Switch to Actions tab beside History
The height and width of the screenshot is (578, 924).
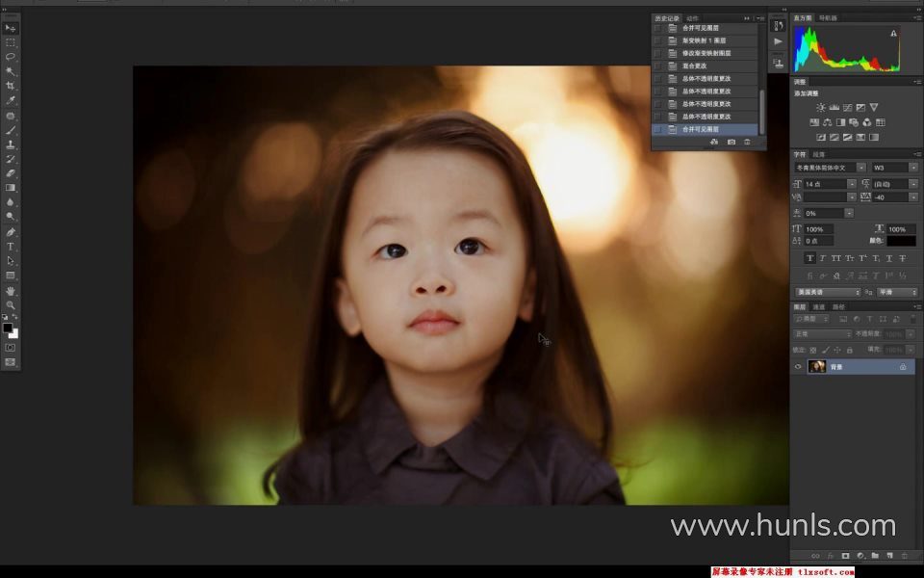[692, 18]
